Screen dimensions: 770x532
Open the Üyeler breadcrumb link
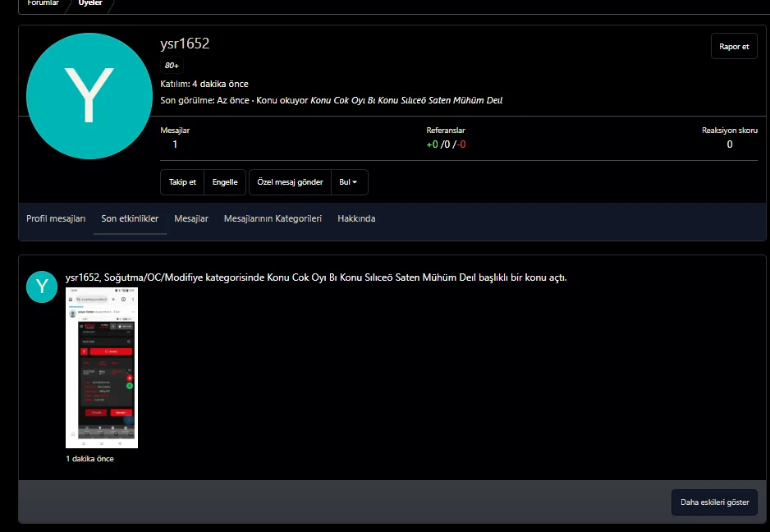(90, 3)
